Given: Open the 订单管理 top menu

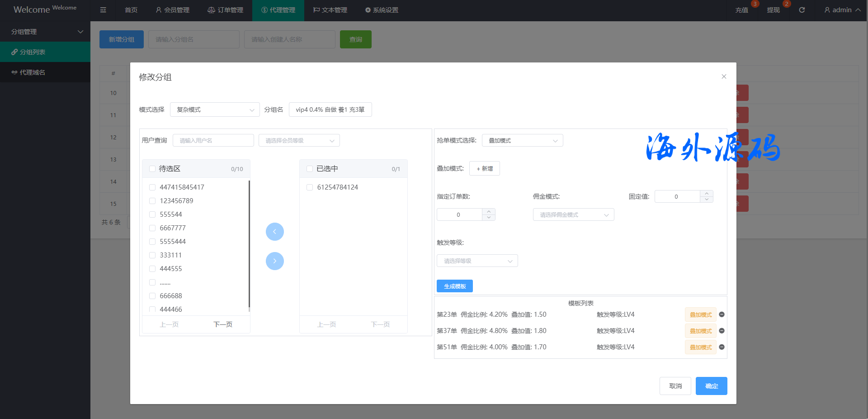Looking at the screenshot, I should tap(225, 10).
